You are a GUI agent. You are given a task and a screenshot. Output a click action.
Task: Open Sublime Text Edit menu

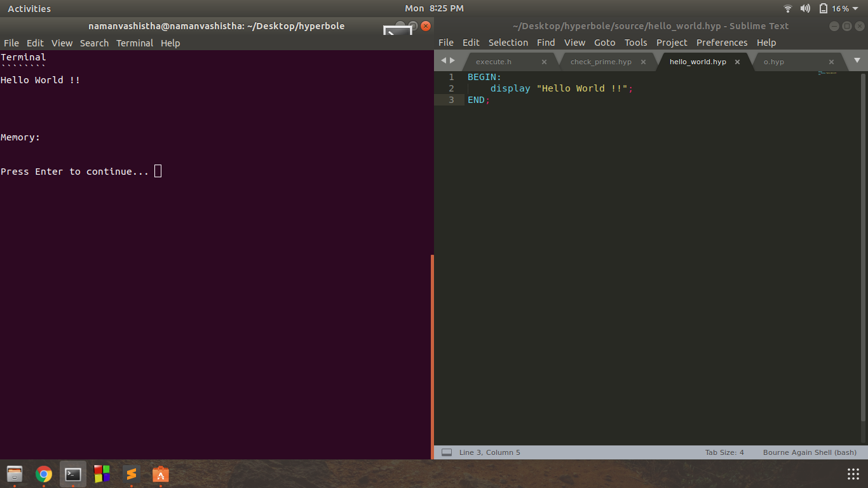[x=471, y=43]
